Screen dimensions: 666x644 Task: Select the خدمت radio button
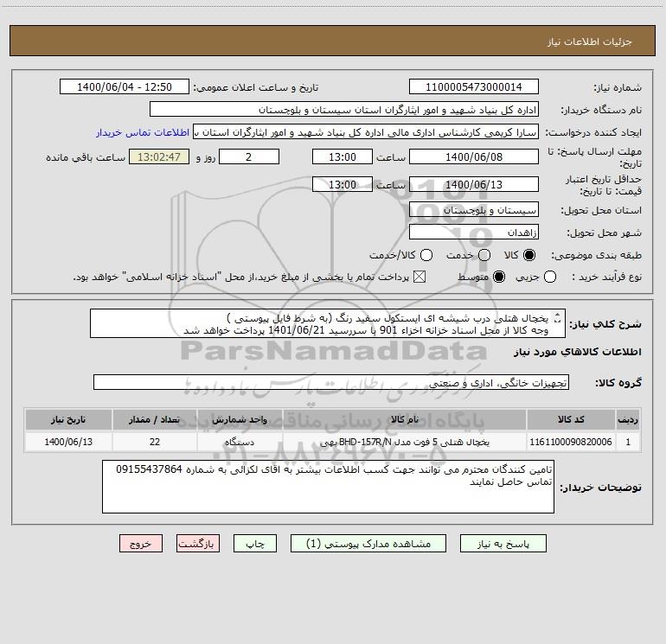[x=484, y=255]
